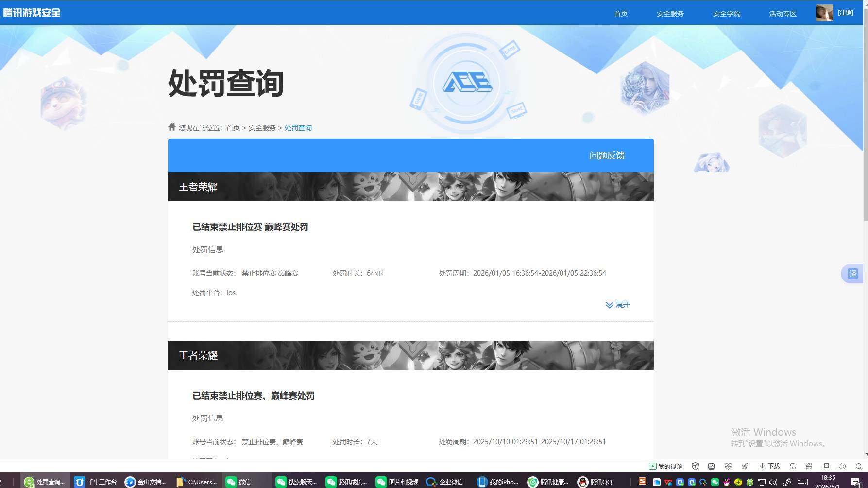Click the incognito glasses icon in the status bar
Screen dimensions: 868x488
[x=793, y=466]
